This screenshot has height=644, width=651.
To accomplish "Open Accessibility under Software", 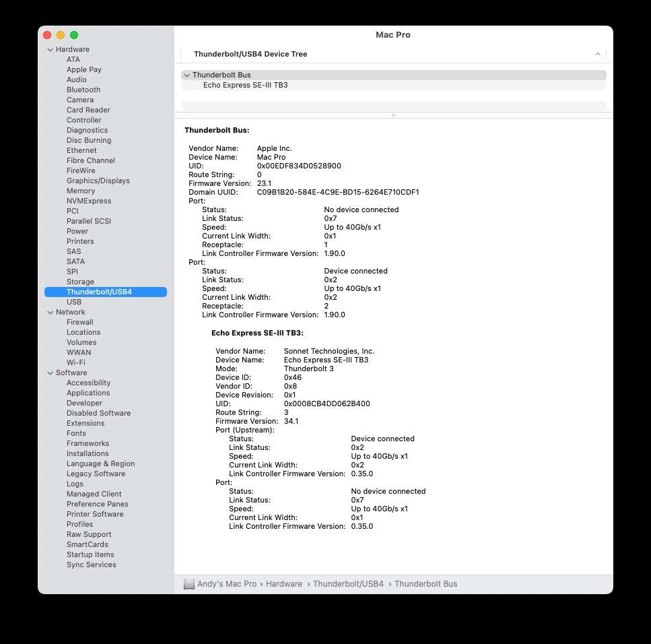I will click(88, 383).
